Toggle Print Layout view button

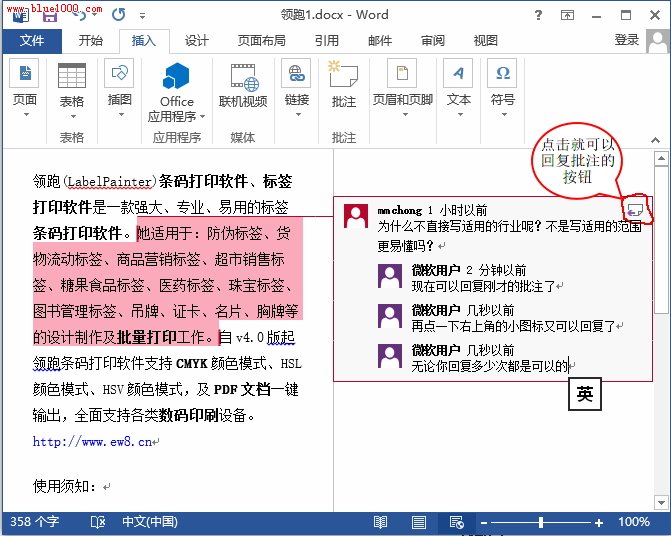click(x=418, y=522)
